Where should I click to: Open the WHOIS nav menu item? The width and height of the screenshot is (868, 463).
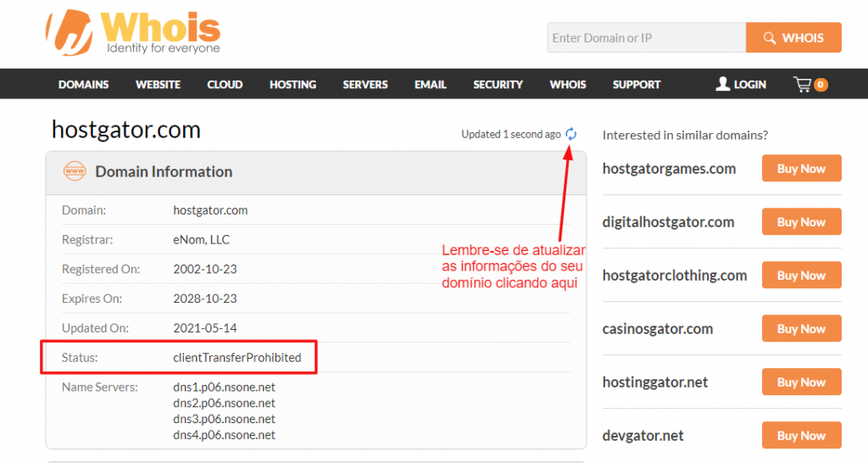coord(567,85)
